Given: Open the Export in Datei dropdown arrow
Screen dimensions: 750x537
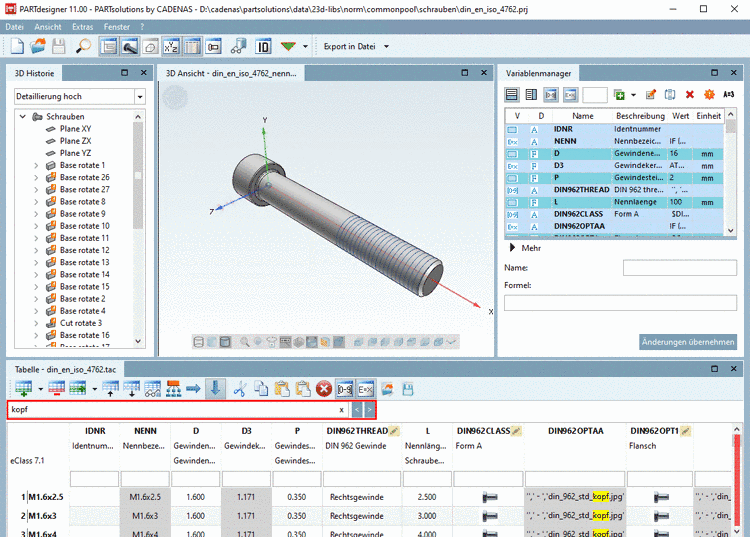Looking at the screenshot, I should click(x=386, y=46).
